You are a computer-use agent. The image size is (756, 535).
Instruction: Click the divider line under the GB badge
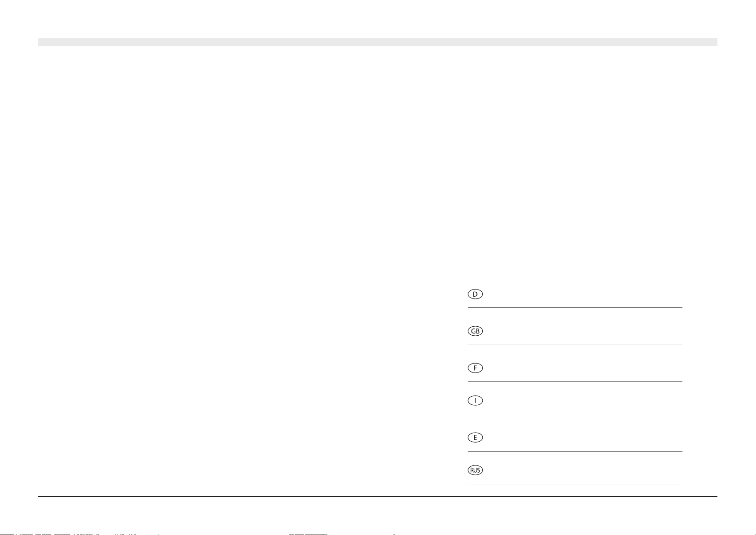575,345
